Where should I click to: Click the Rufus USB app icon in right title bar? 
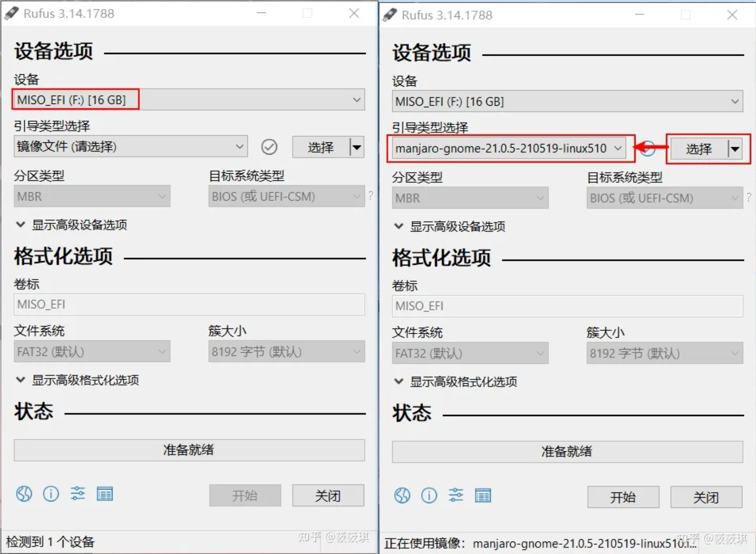[x=390, y=15]
